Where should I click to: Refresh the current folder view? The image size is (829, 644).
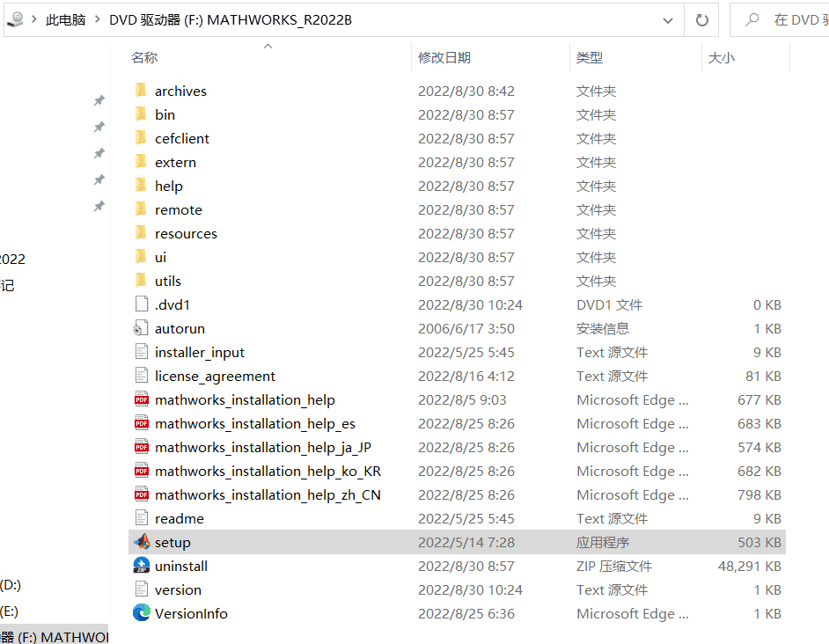[701, 20]
